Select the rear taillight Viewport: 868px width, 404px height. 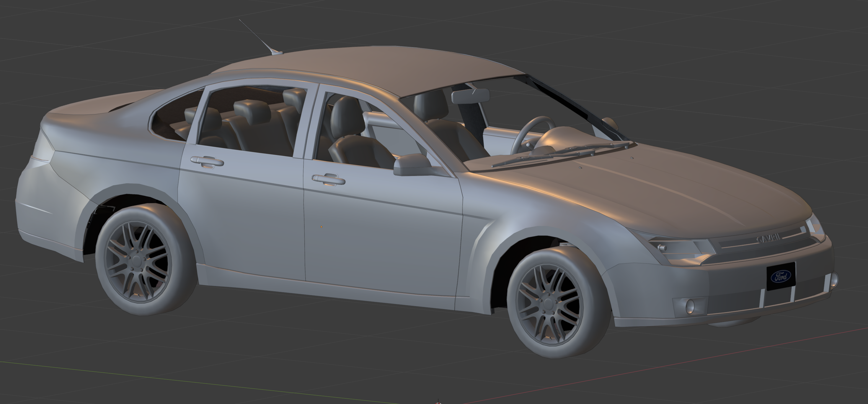43,145
